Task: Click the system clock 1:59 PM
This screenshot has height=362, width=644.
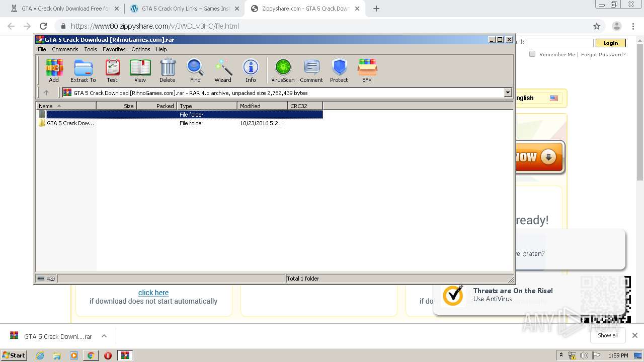Action: tap(618, 355)
